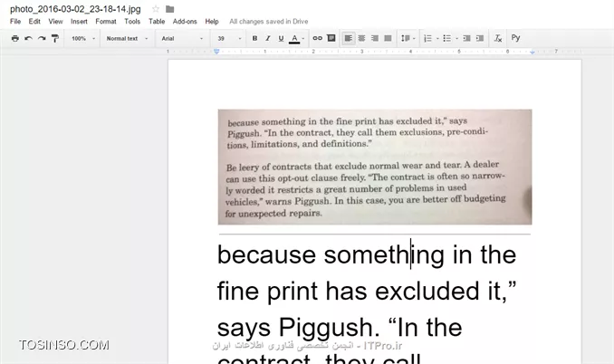Open the font size 39 dropdown
This screenshot has width=614, height=364.
click(x=229, y=38)
